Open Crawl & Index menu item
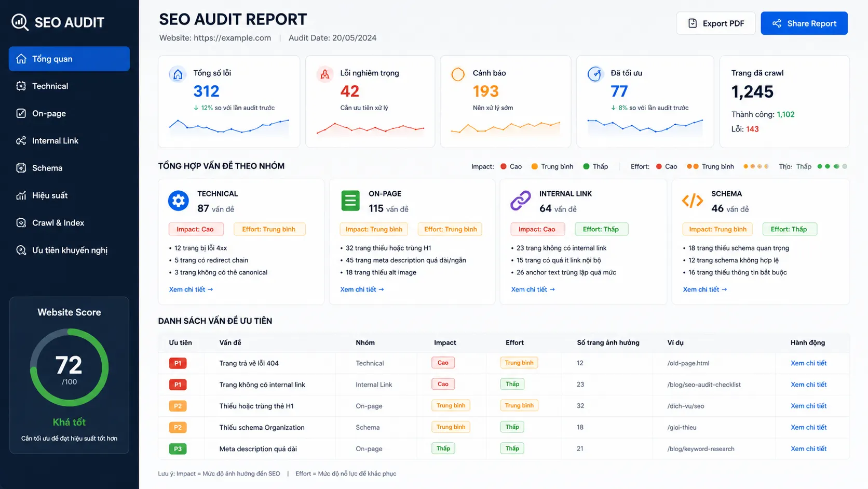 click(69, 223)
